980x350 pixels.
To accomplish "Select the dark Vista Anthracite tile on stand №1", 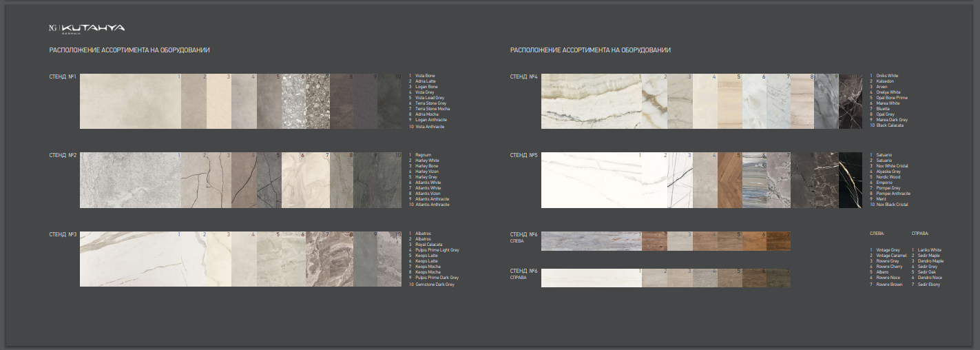I will coord(390,101).
